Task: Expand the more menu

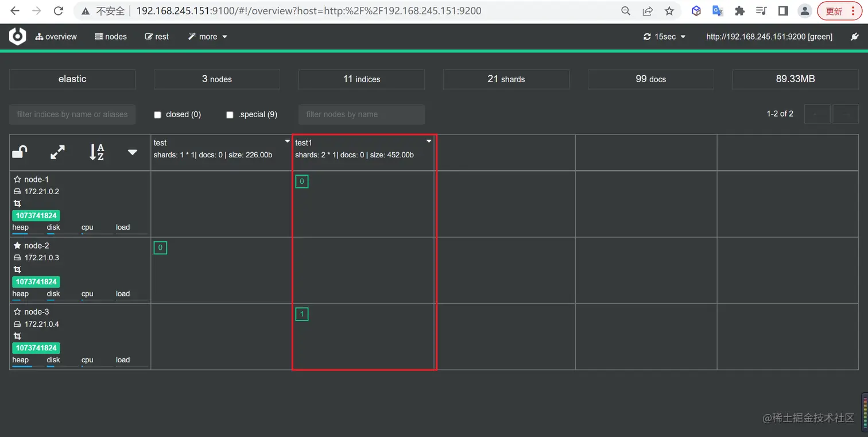Action: click(x=207, y=37)
